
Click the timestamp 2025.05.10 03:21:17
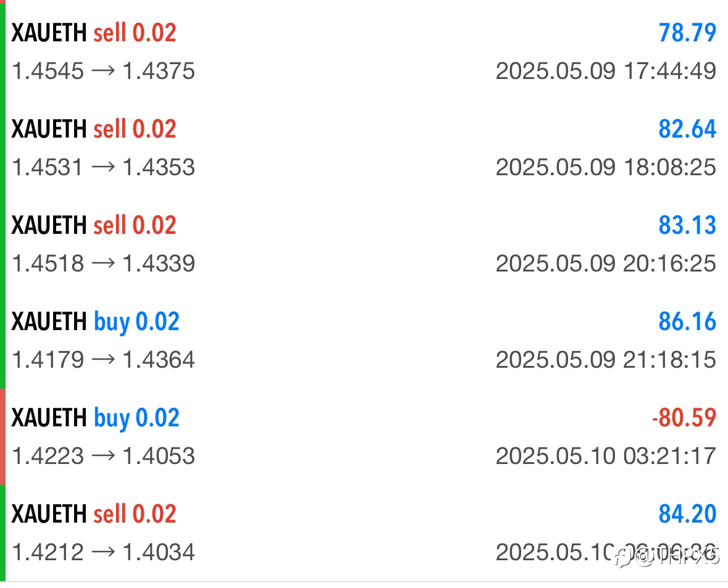point(606,456)
